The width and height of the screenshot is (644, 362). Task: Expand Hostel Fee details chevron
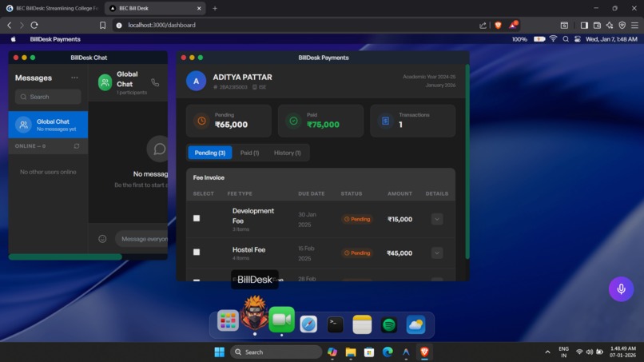437,253
